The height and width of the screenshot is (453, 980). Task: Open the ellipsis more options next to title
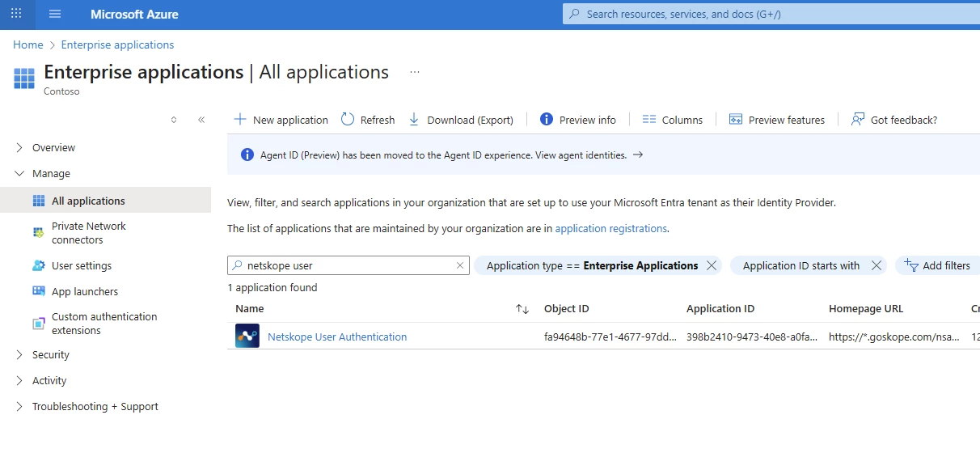pos(415,72)
